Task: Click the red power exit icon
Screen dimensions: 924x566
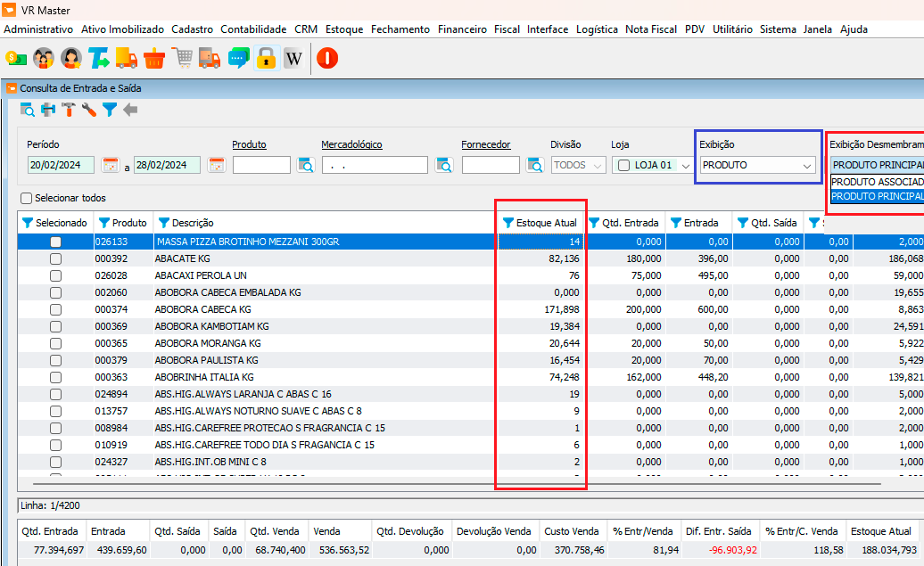Action: click(327, 59)
